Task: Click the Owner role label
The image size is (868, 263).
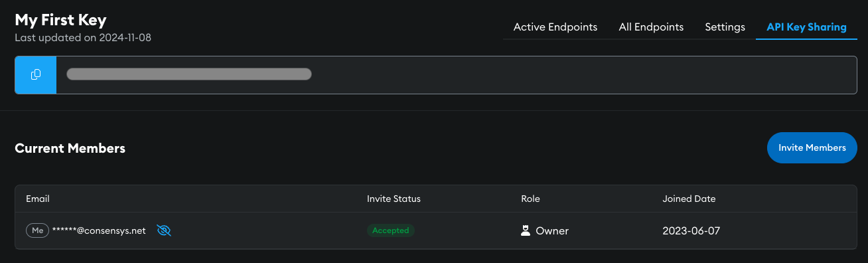Action: [552, 231]
